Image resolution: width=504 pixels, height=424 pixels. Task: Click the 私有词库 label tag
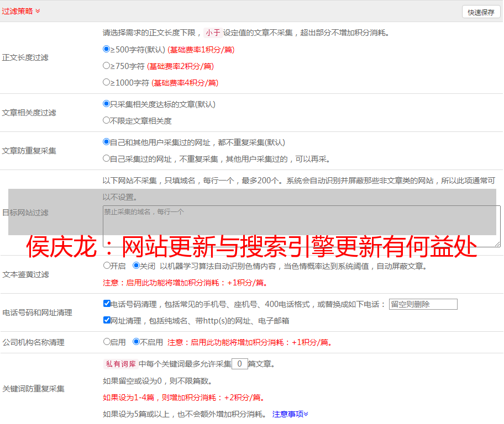(x=120, y=364)
